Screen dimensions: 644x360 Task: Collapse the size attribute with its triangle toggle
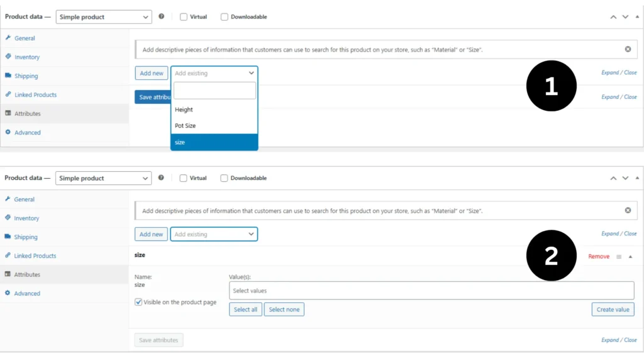click(630, 257)
